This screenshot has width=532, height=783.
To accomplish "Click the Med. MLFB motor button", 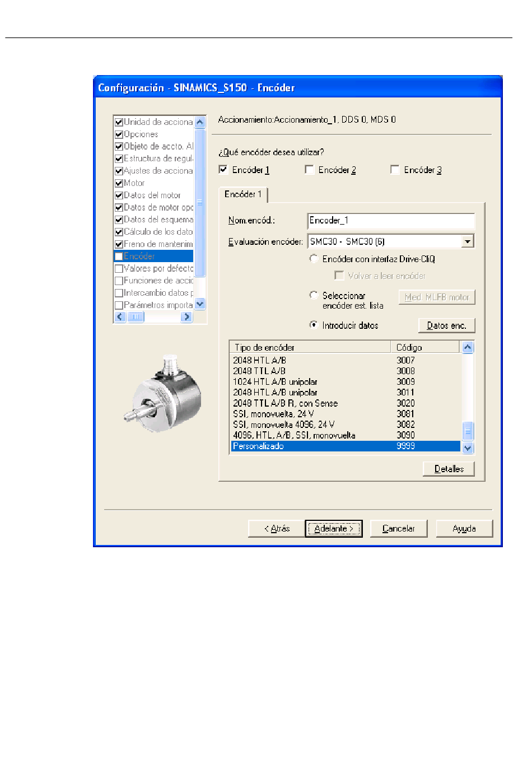I will click(437, 297).
